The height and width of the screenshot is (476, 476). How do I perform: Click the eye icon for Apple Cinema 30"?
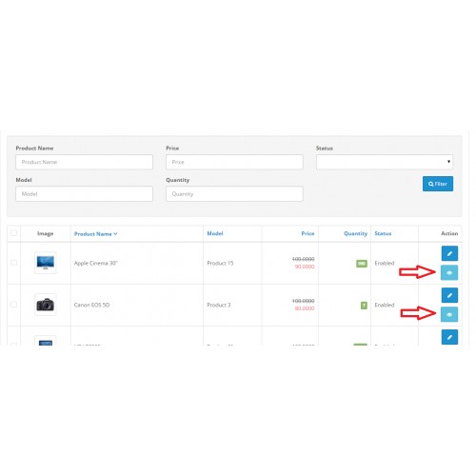449,272
